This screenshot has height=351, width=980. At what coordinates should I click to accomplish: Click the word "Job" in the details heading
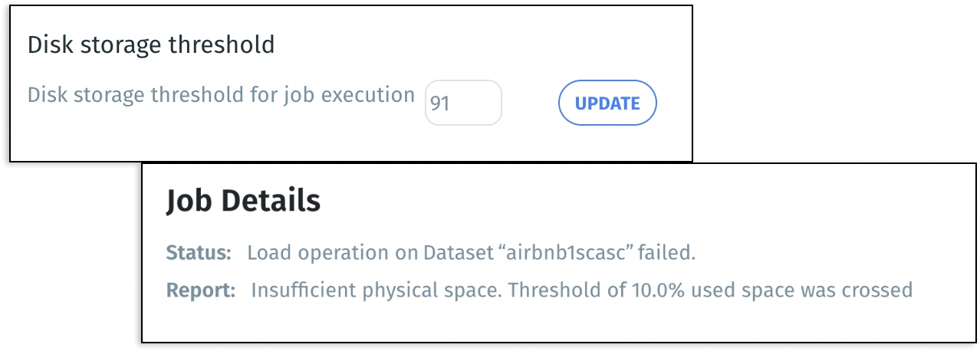(189, 201)
